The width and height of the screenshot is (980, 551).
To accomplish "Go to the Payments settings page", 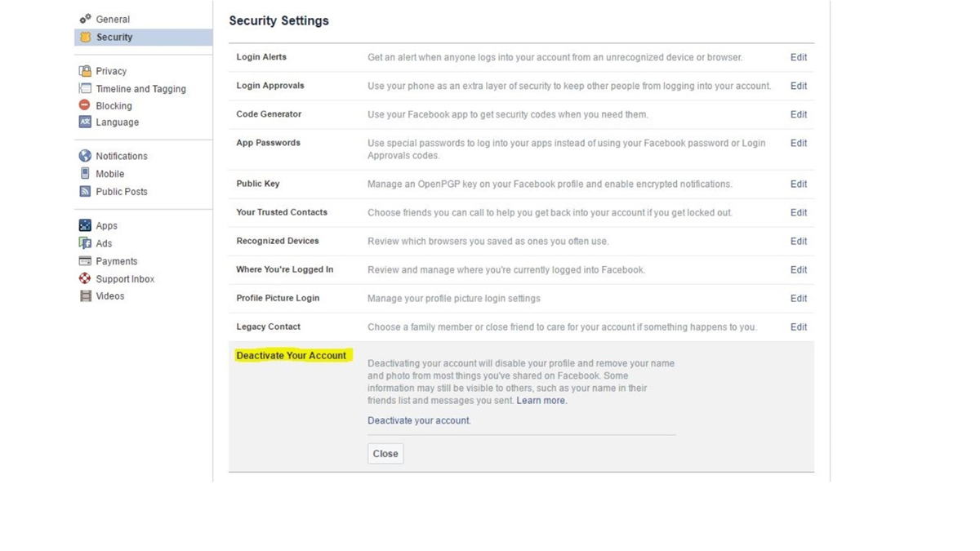I will pos(116,261).
